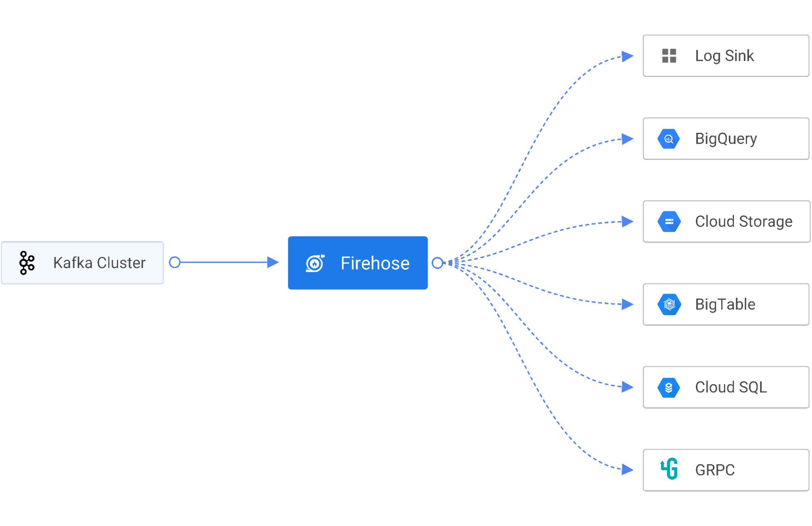Click the GRPC sink icon
This screenshot has width=812, height=526.
tap(666, 465)
